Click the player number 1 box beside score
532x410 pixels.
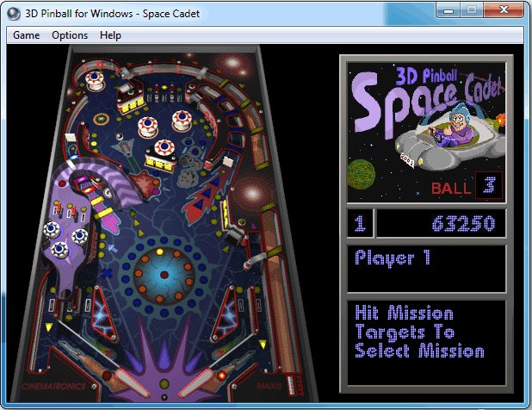click(x=360, y=224)
